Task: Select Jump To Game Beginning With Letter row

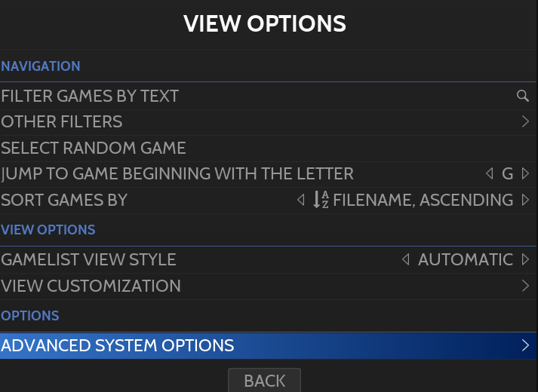Action: pos(177,174)
